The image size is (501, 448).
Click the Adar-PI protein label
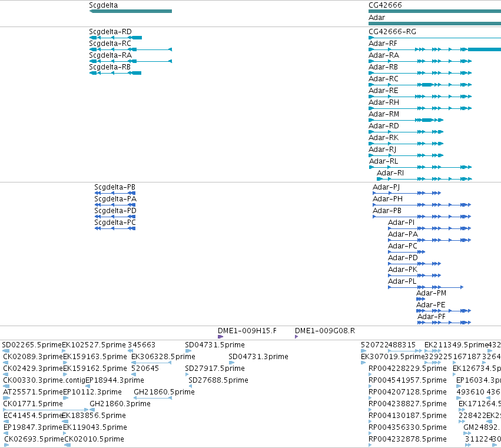click(x=402, y=223)
